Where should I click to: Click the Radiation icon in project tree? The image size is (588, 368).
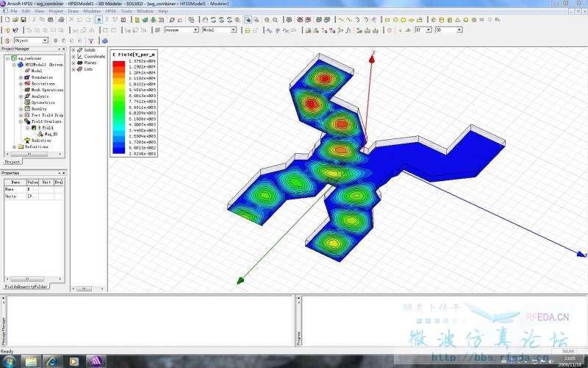[27, 140]
